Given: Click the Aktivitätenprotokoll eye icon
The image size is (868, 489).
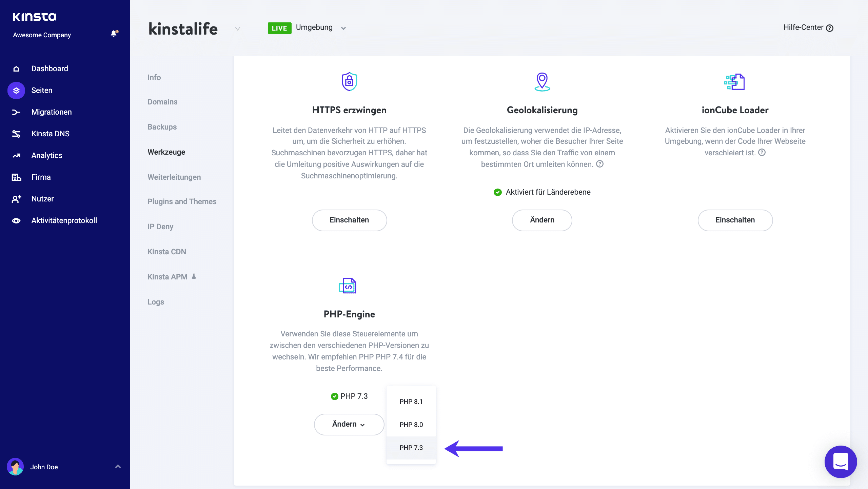Looking at the screenshot, I should [16, 221].
